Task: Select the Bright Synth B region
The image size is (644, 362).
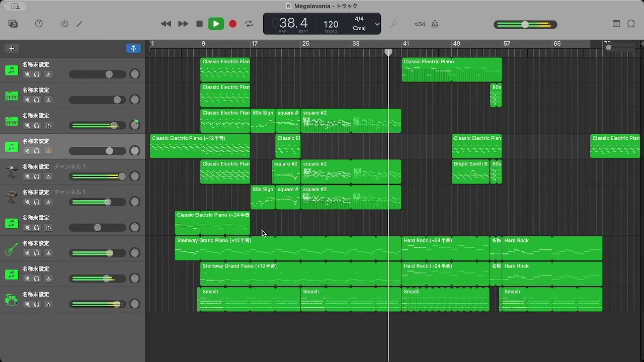Action: (x=470, y=172)
